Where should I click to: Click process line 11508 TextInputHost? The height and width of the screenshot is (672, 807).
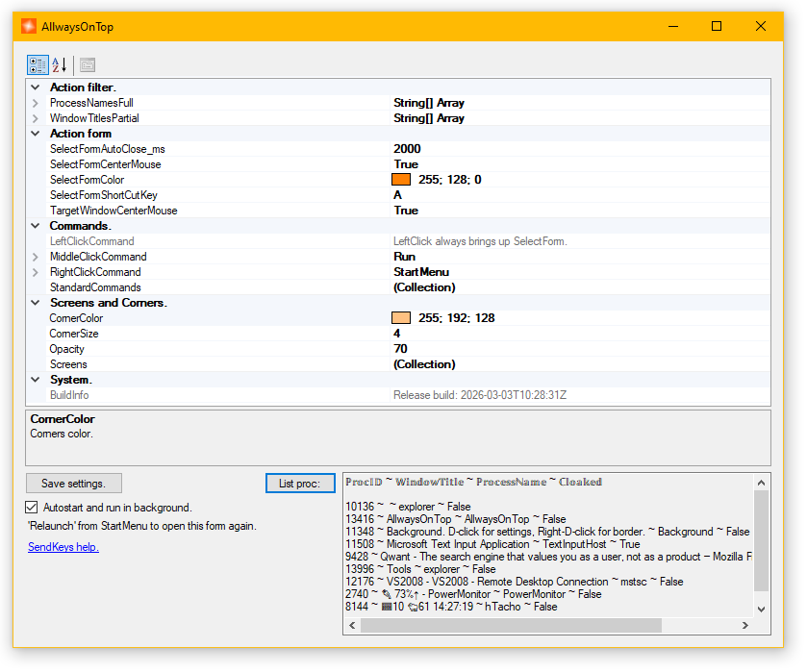click(493, 545)
